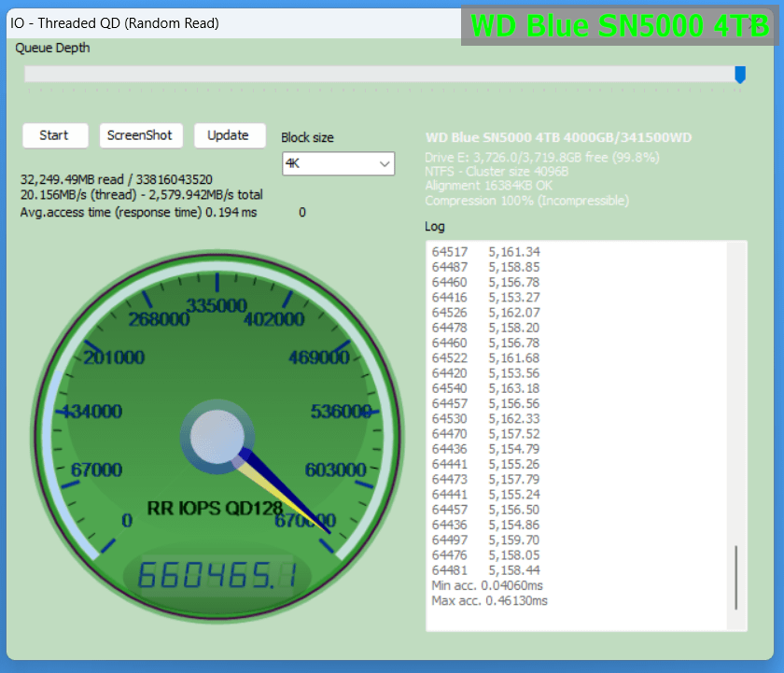Click the ScreenShot button
Viewport: 784px width, 673px height.
click(141, 135)
